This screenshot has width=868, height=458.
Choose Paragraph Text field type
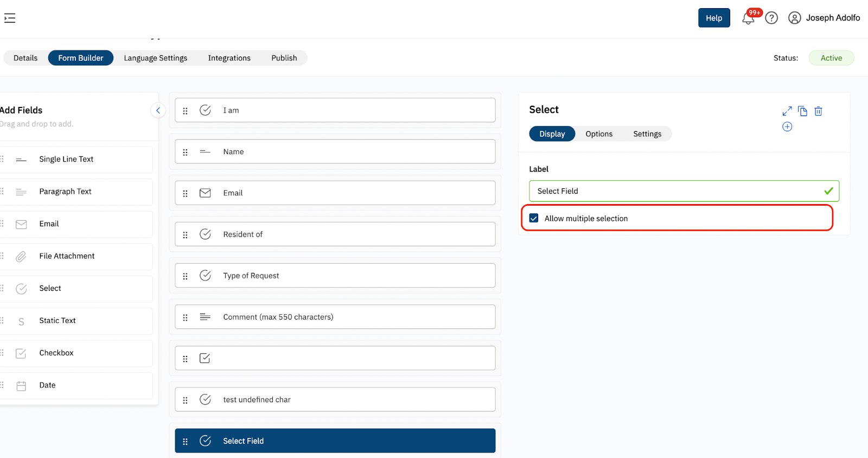pos(76,192)
